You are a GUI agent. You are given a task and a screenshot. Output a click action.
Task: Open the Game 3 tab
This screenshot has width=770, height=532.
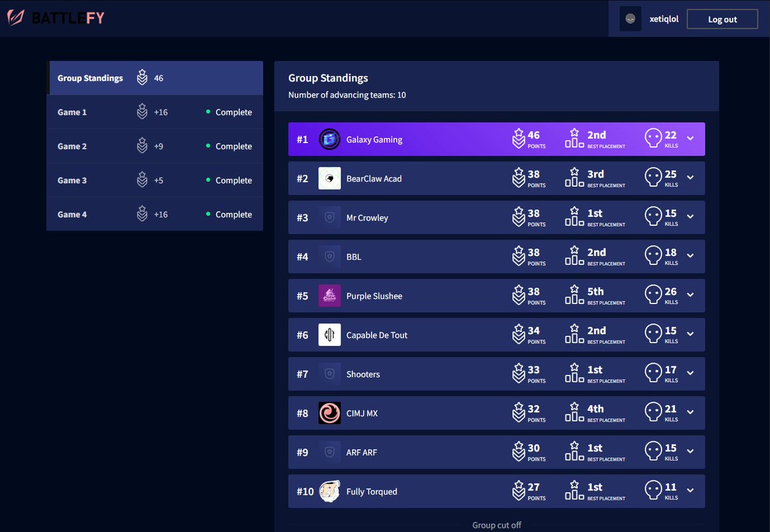(x=155, y=180)
